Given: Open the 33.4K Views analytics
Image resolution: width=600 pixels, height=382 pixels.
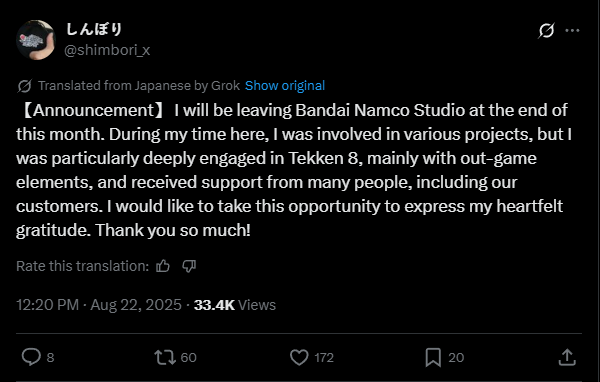Looking at the screenshot, I should (x=235, y=305).
